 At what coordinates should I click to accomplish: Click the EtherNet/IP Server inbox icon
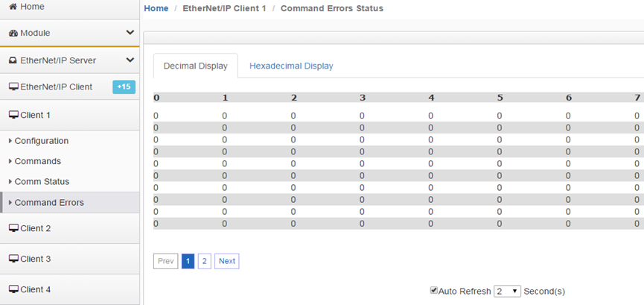click(13, 60)
